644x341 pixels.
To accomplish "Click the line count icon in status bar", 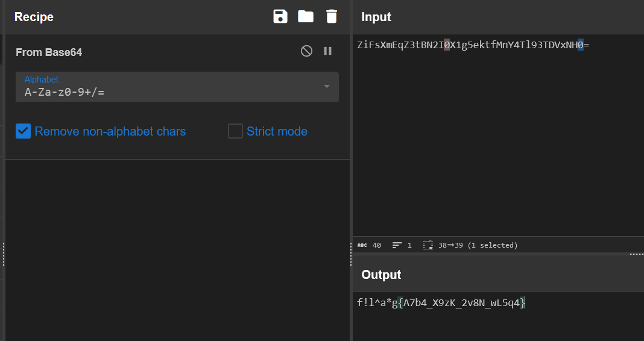I will point(397,245).
